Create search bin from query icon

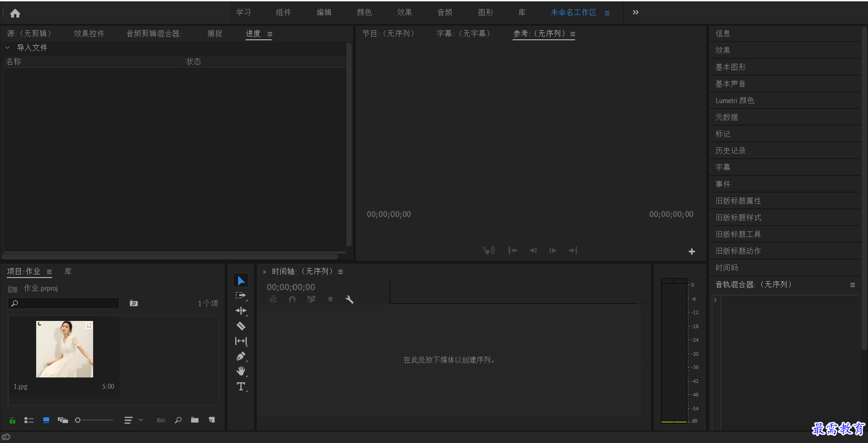[x=134, y=303]
